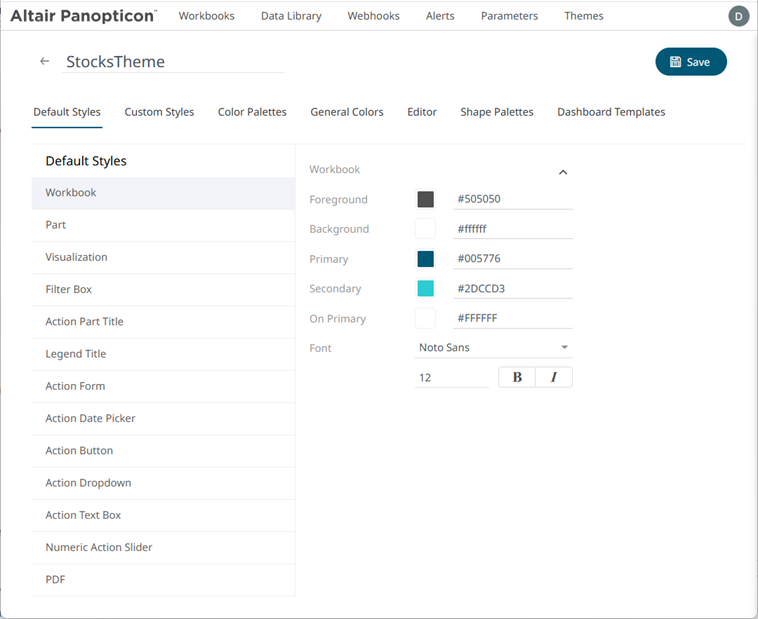The height and width of the screenshot is (619, 758).
Task: Open the Primary color swatch
Action: point(426,259)
